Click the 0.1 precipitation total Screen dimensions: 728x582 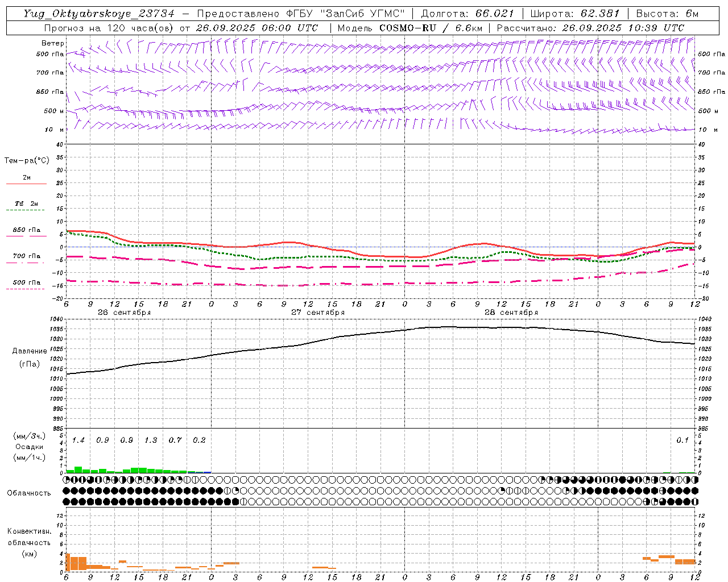pyautogui.click(x=682, y=440)
